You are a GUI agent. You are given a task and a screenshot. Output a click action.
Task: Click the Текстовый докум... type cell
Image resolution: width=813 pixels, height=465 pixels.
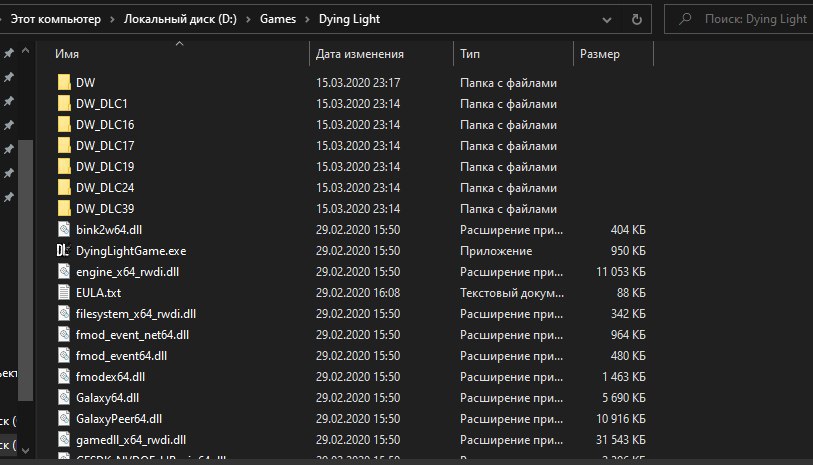click(x=511, y=293)
